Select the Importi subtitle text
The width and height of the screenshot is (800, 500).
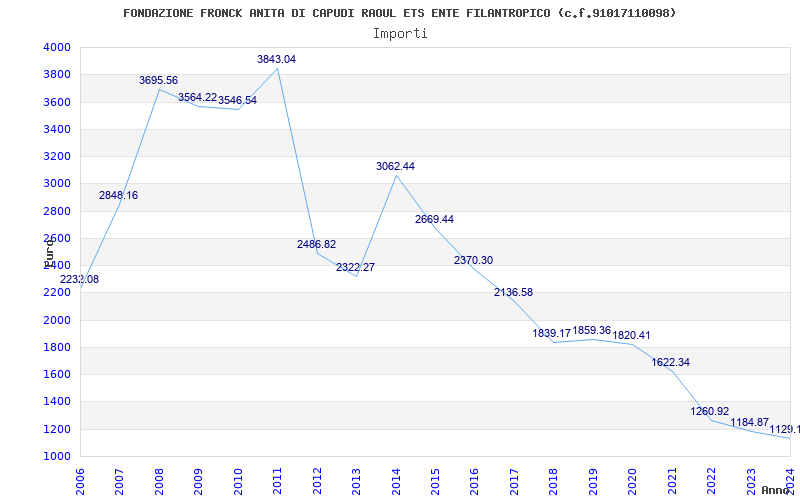coord(400,34)
